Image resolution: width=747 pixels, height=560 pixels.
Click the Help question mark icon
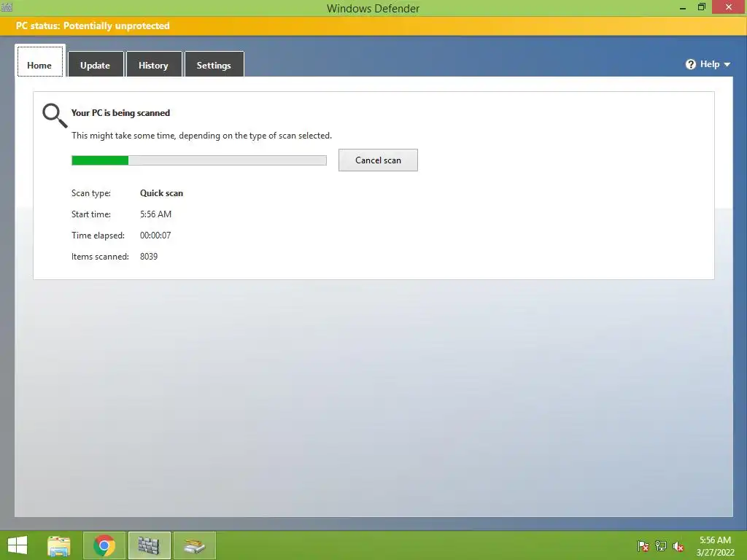click(690, 64)
